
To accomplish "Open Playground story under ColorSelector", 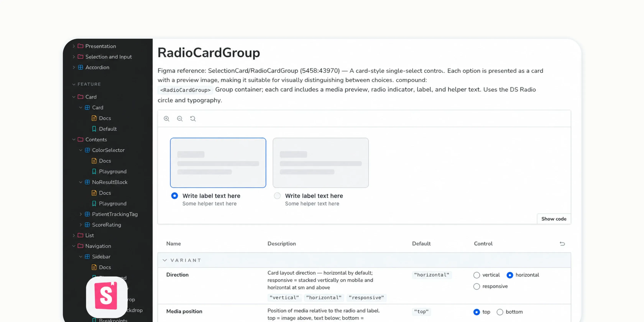I will point(113,172).
